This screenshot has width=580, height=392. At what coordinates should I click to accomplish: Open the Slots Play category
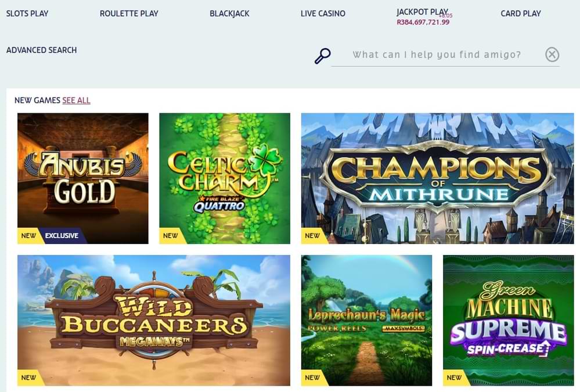pos(27,14)
